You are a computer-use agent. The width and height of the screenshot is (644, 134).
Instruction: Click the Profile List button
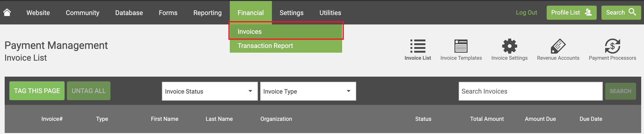[x=571, y=12]
